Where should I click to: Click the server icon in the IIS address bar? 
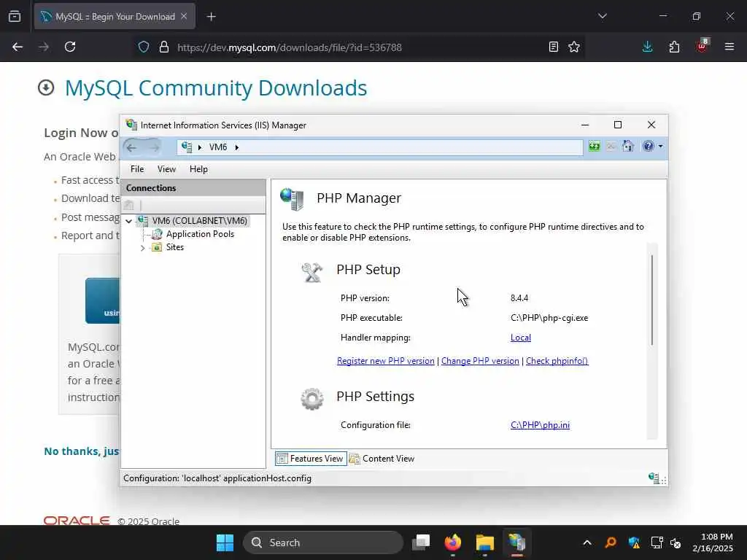coord(187,147)
